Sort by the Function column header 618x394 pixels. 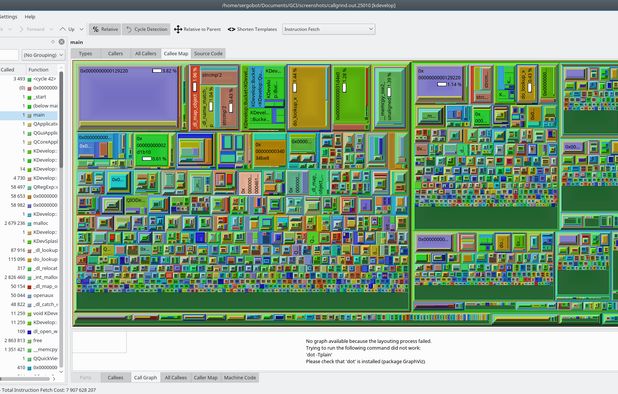pos(41,69)
